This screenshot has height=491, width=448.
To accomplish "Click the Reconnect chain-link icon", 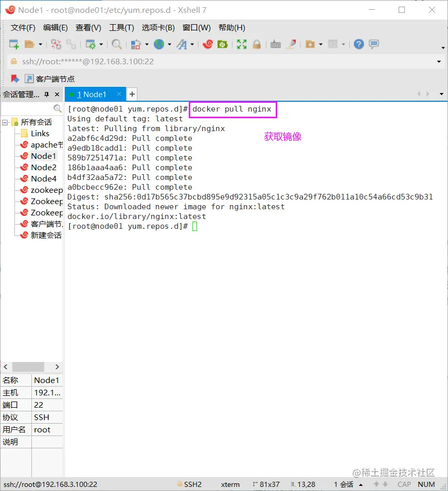I will (71, 44).
